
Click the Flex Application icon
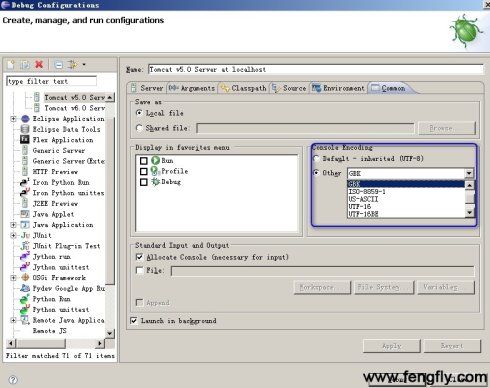click(x=25, y=140)
